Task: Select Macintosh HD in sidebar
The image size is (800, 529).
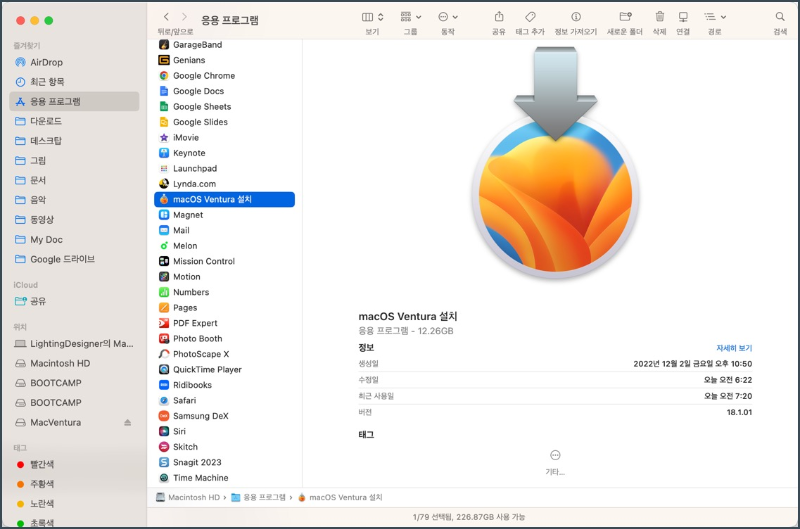Action: click(x=74, y=363)
